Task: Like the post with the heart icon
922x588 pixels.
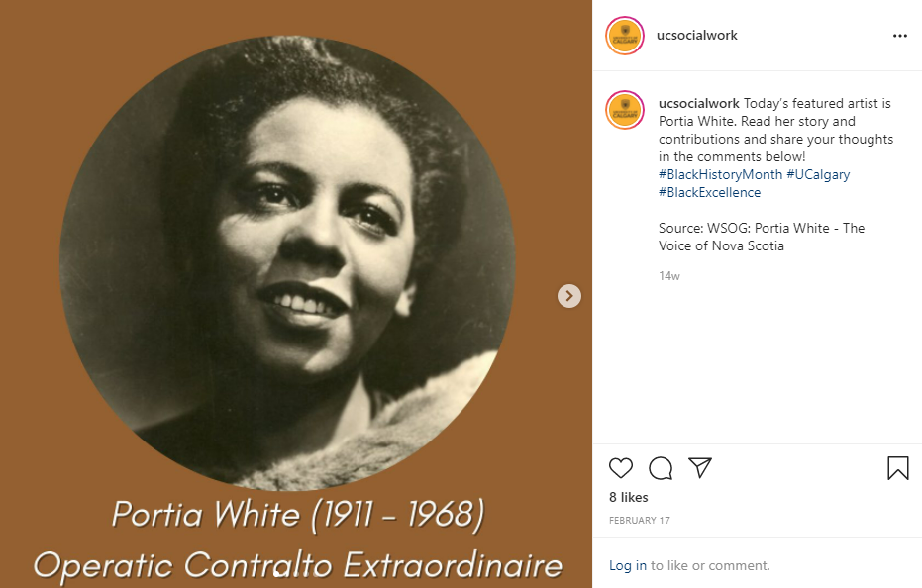Action: [x=620, y=468]
